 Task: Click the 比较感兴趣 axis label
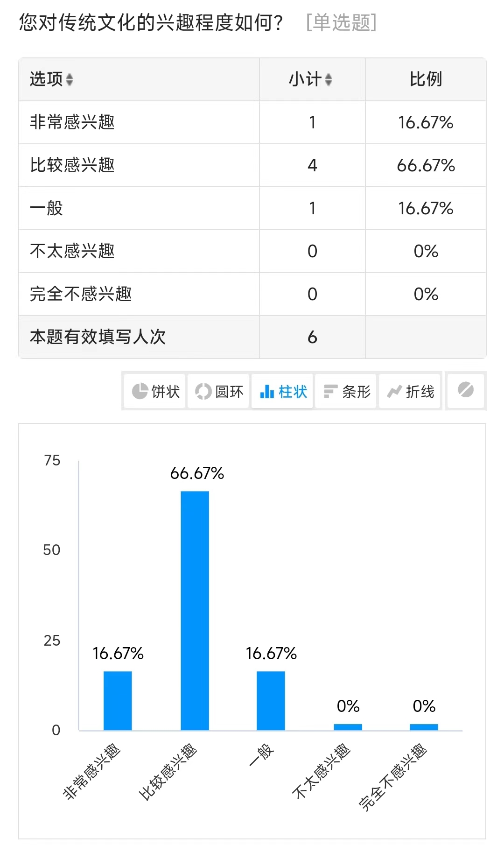168,771
